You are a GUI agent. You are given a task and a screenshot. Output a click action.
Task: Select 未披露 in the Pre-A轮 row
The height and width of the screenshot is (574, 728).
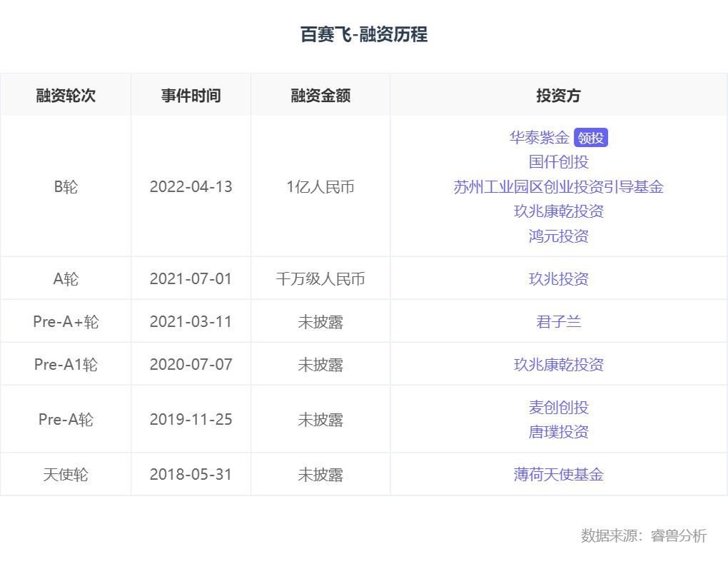[320, 419]
